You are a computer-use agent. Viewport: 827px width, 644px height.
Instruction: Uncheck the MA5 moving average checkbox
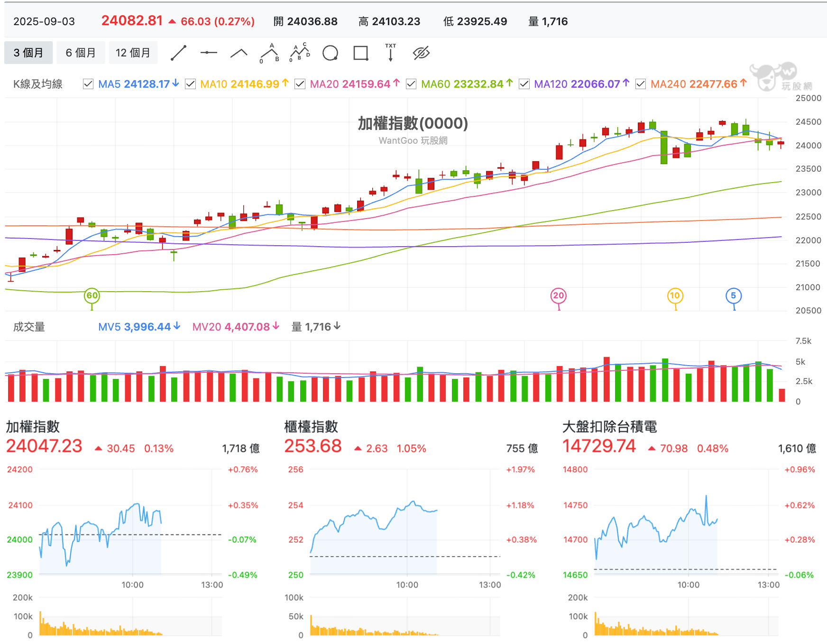[88, 84]
